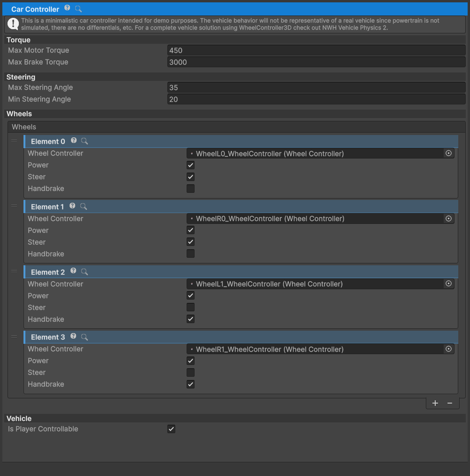Uncheck Power for Element 0
Screen dimensions: 470x476
pyautogui.click(x=190, y=165)
